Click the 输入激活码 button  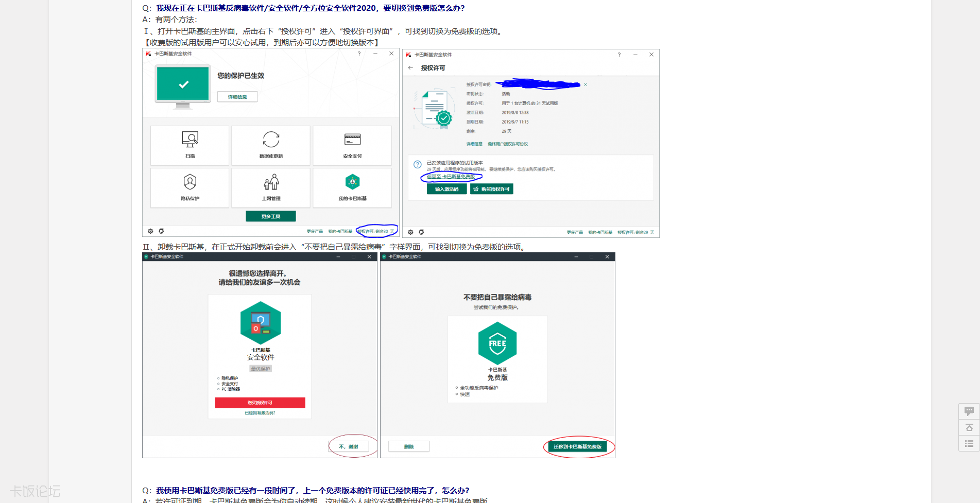446,189
